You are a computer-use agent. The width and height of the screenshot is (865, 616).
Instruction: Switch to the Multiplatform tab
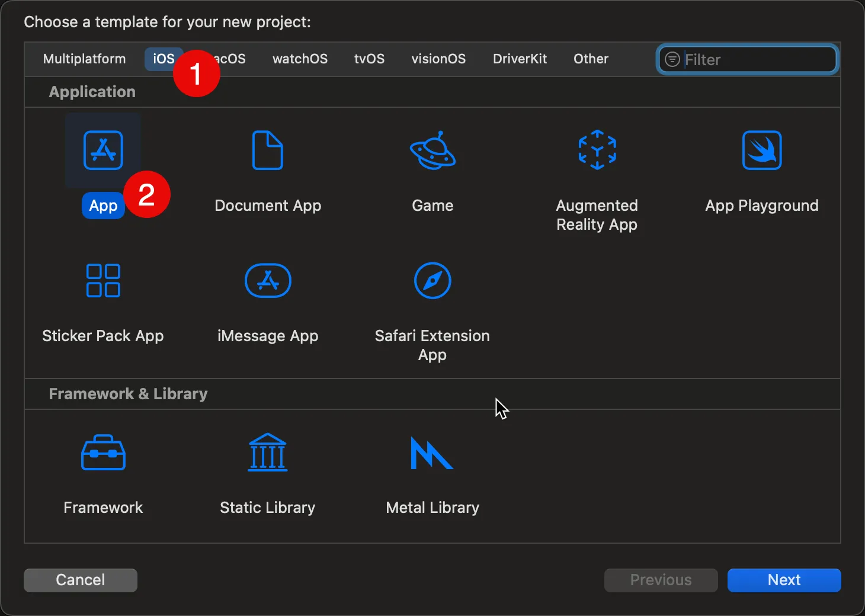pos(84,59)
